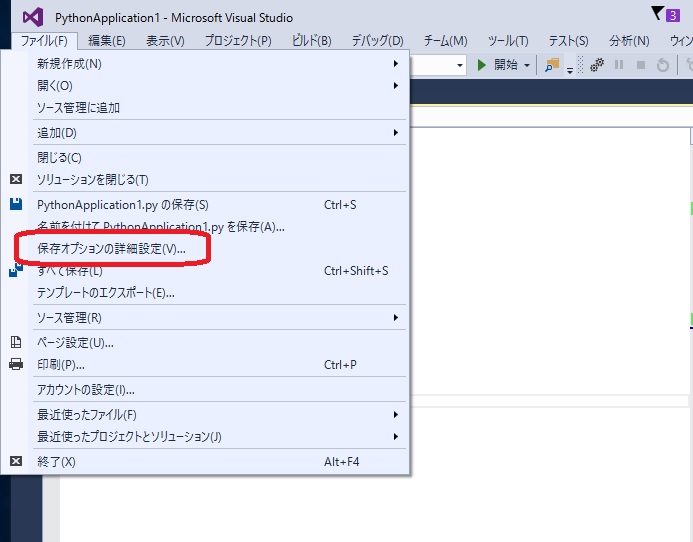
Task: Open the 編集(E) menu
Action: [x=107, y=41]
